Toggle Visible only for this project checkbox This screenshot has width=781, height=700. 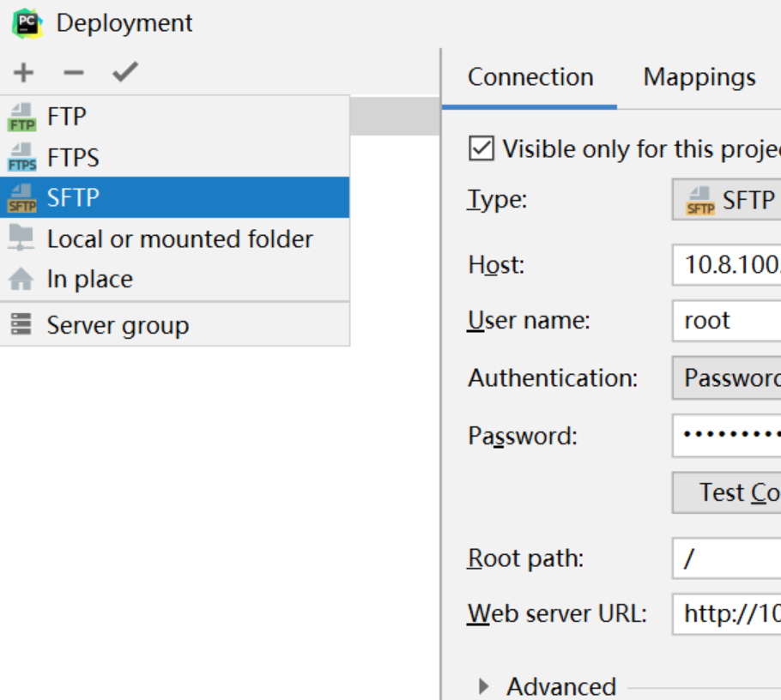click(x=481, y=148)
